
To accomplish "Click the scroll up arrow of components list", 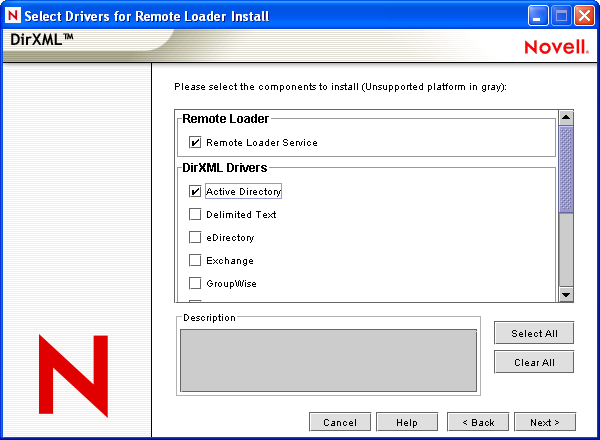I will pyautogui.click(x=566, y=117).
